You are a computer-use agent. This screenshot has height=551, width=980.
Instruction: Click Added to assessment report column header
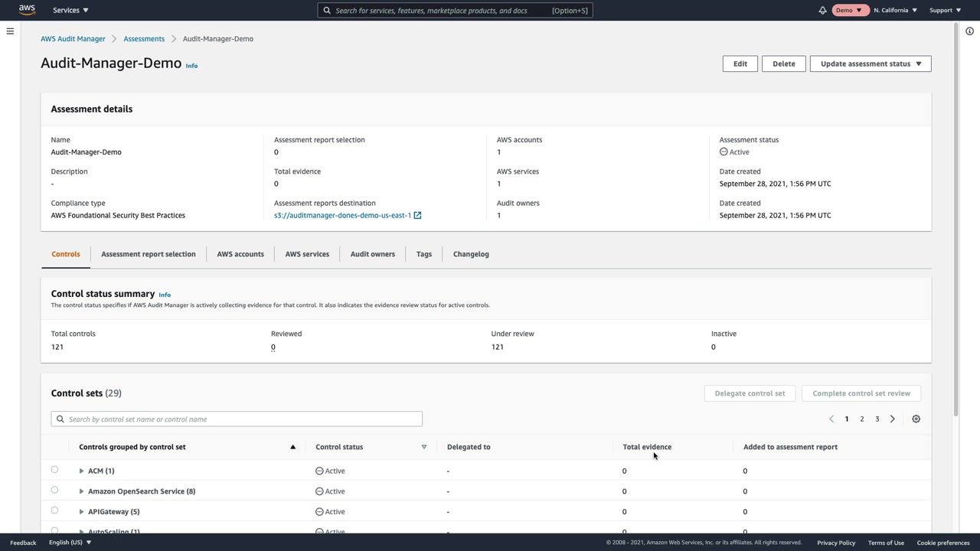790,447
